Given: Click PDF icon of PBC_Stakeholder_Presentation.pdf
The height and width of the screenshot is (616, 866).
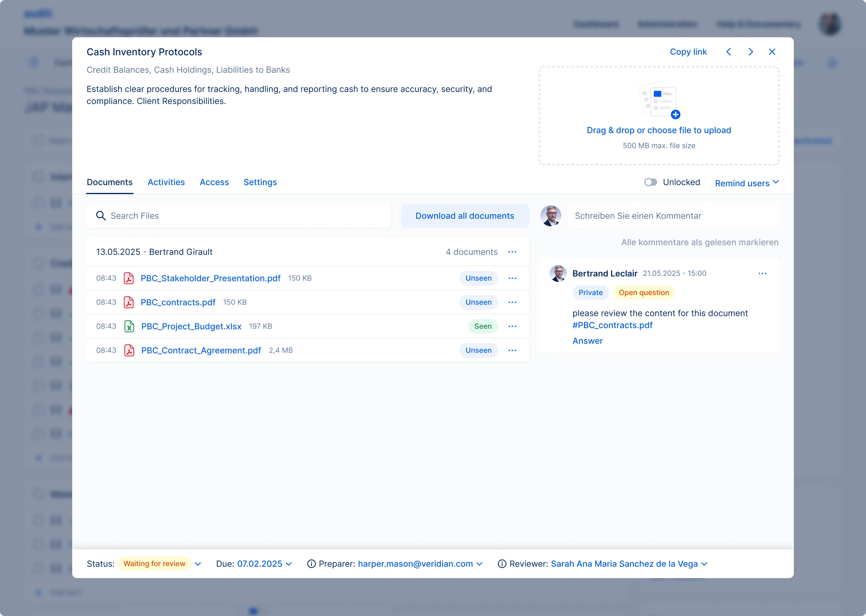Looking at the screenshot, I should [129, 278].
